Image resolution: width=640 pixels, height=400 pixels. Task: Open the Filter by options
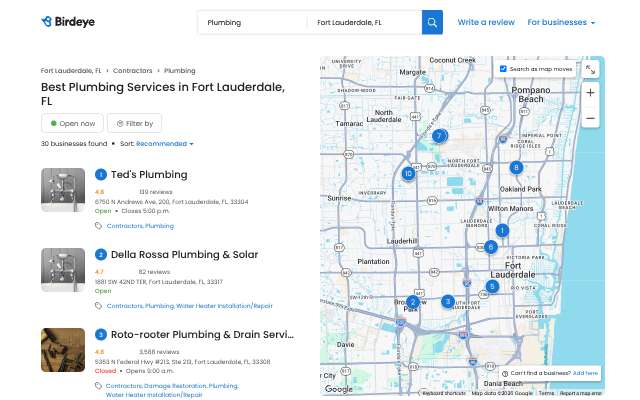[x=134, y=123]
